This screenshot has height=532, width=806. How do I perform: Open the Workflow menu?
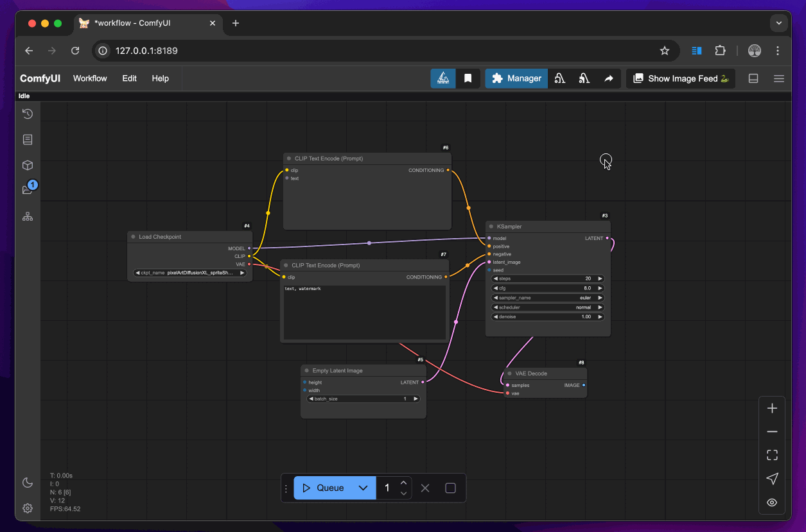[90, 78]
